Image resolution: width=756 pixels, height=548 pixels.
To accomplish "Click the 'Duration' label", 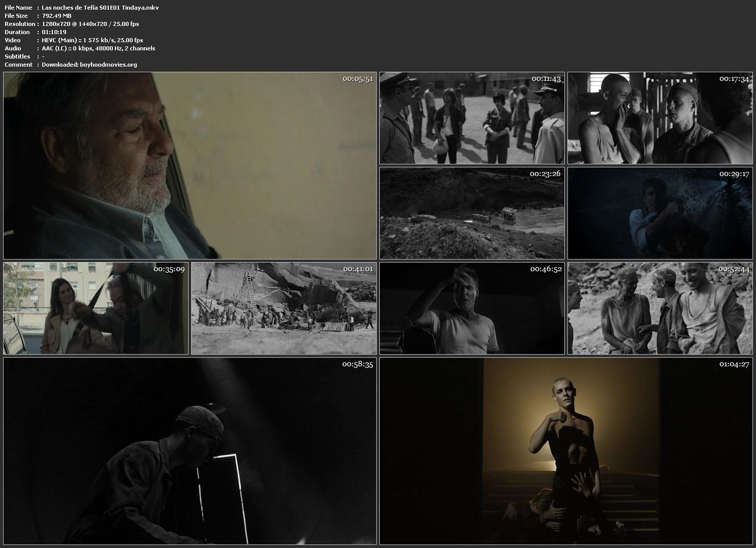I will pos(17,32).
